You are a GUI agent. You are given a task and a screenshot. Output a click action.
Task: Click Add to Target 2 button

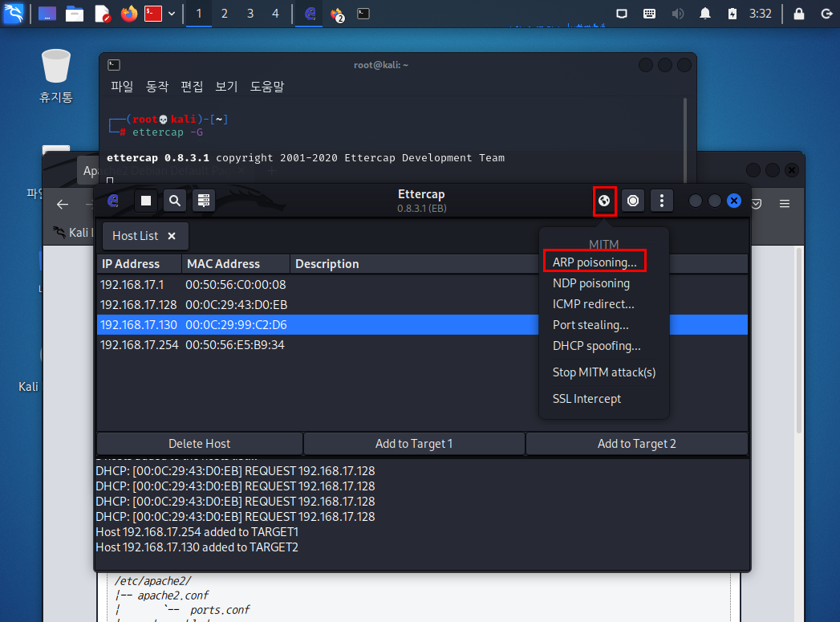[x=637, y=444]
